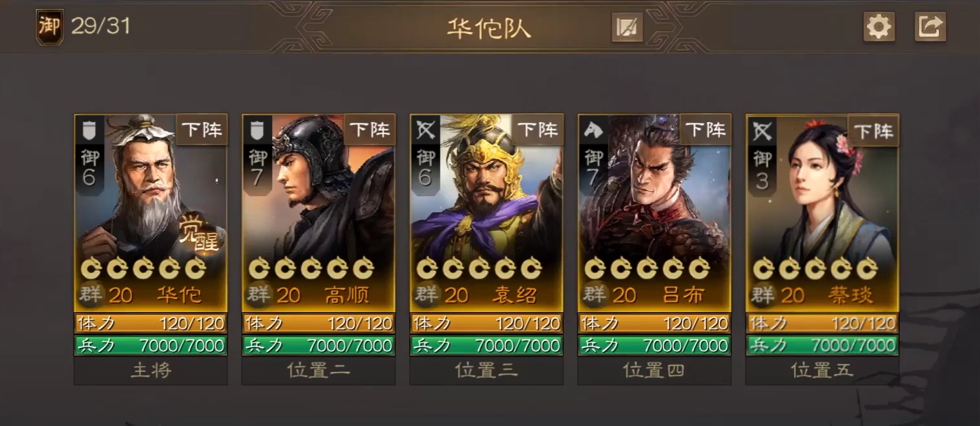Click 高顺's orange 体力 bar

pos(318,323)
